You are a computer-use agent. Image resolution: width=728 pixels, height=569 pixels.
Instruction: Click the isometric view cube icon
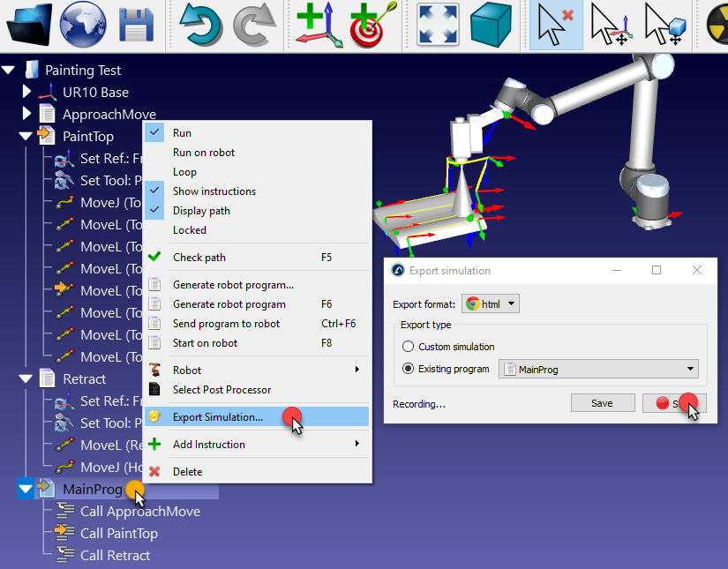[491, 25]
